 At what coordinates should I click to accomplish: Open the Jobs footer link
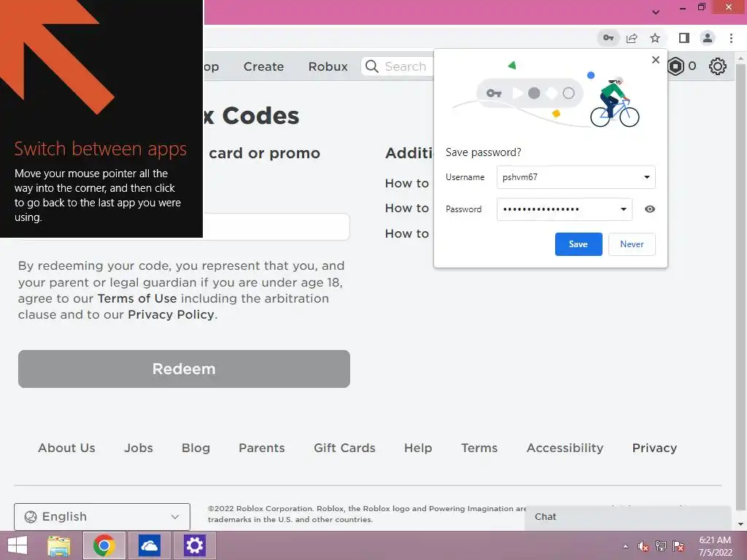139,448
